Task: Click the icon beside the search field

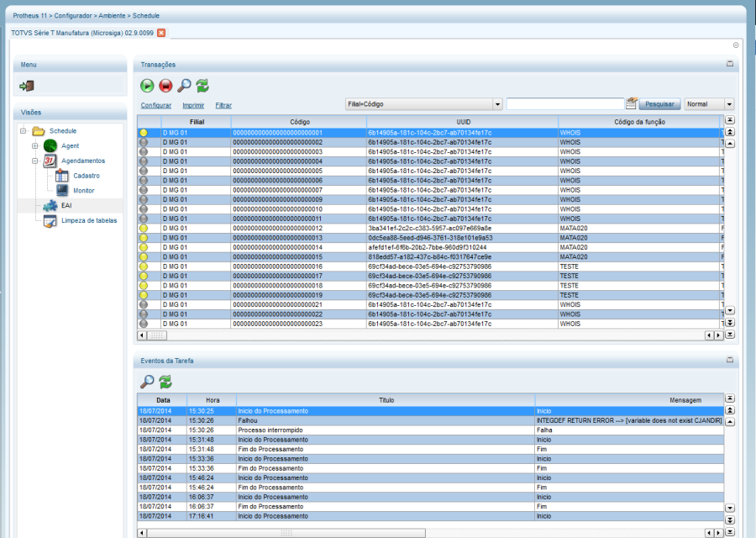Action: pos(632,103)
